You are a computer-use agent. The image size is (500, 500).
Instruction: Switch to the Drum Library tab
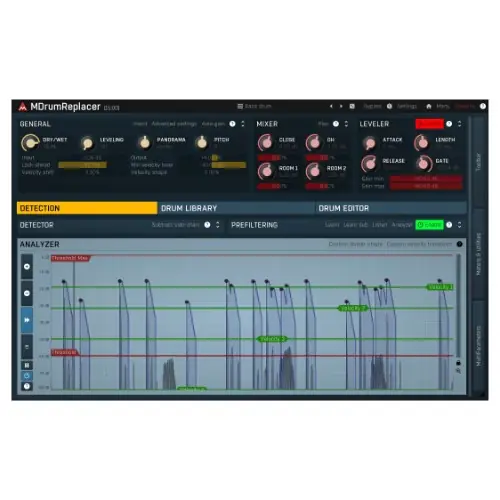pyautogui.click(x=236, y=208)
